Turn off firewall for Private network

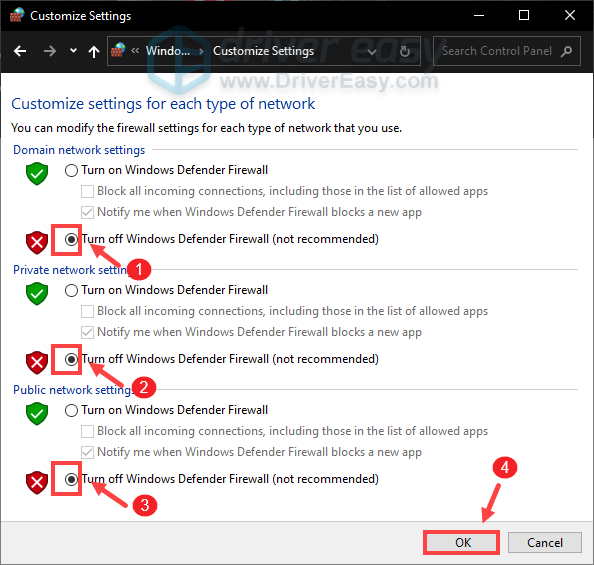(x=71, y=359)
